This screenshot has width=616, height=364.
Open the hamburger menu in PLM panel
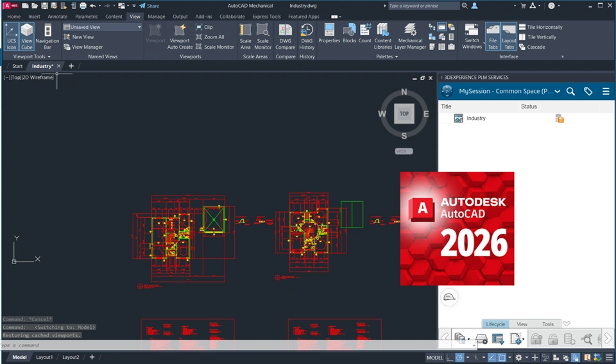606,92
